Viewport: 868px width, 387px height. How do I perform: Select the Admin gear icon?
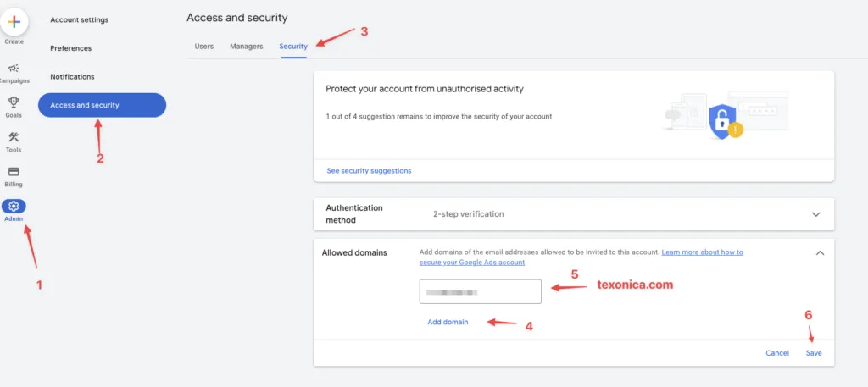14,207
